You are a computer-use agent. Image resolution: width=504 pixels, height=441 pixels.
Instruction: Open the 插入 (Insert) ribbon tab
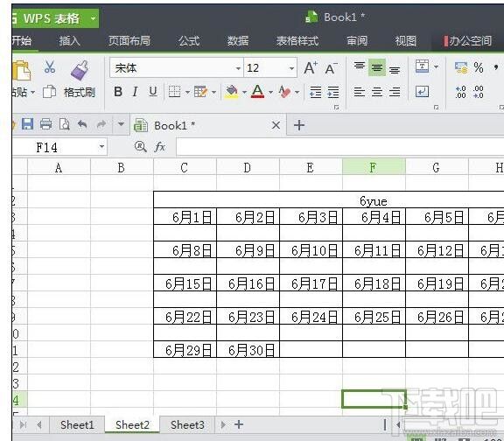point(69,41)
